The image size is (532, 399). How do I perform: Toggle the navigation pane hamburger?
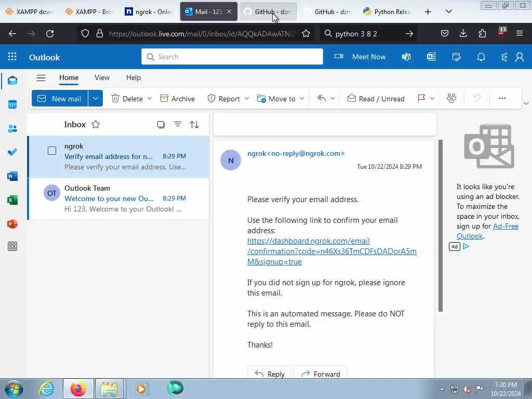pyautogui.click(x=41, y=78)
